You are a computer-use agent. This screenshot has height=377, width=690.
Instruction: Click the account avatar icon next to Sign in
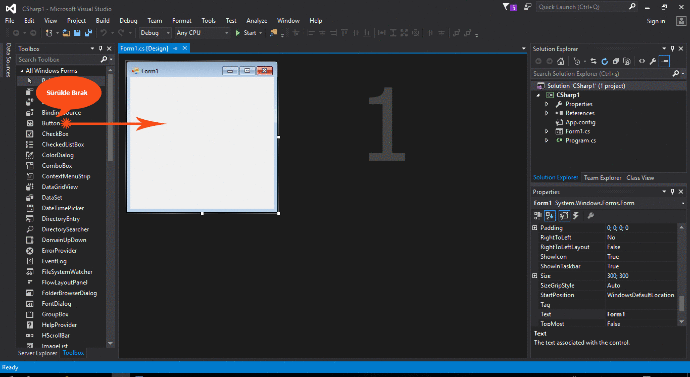[680, 21]
